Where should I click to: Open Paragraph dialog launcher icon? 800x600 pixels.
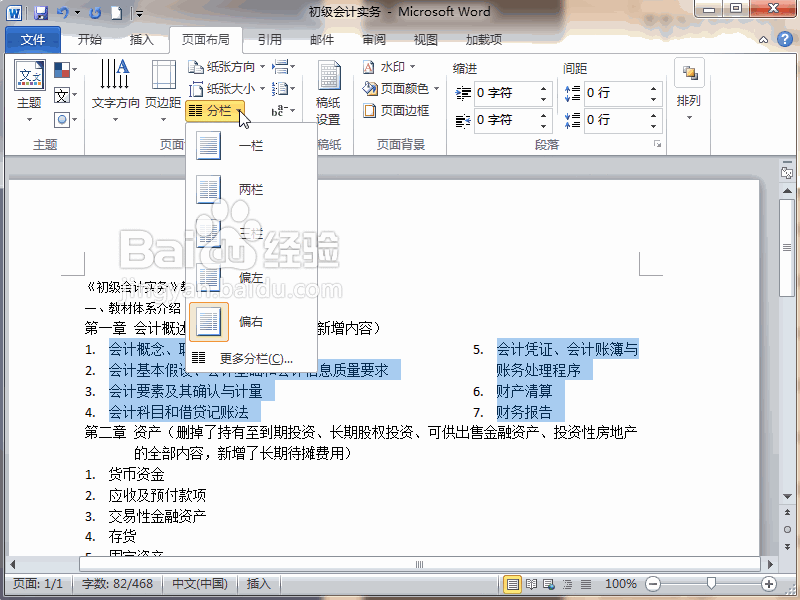(658, 144)
